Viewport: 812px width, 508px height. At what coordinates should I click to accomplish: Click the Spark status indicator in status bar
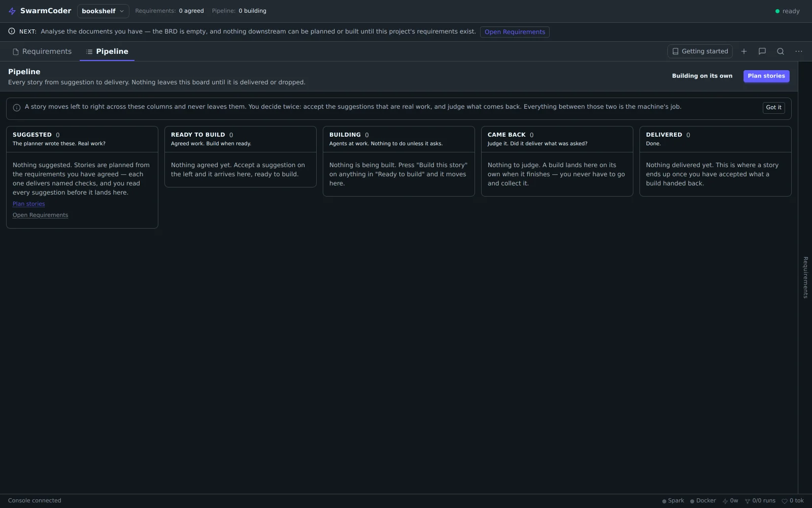coord(673,501)
